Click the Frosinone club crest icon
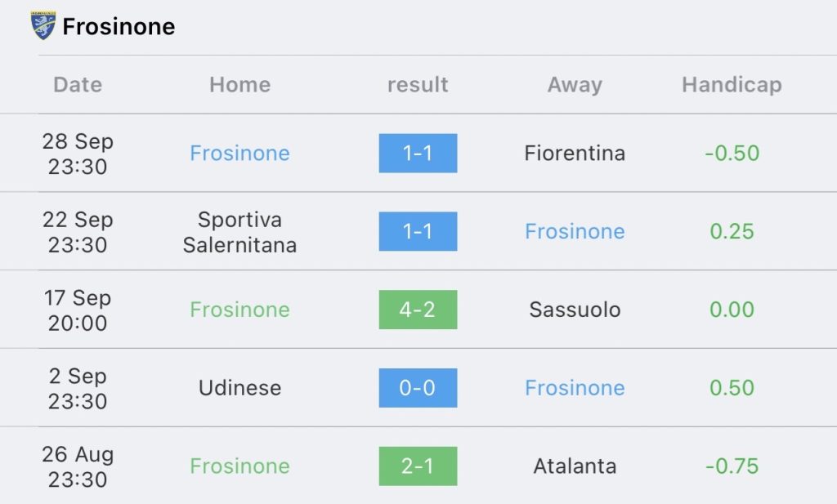Image resolution: width=837 pixels, height=504 pixels. (x=43, y=25)
